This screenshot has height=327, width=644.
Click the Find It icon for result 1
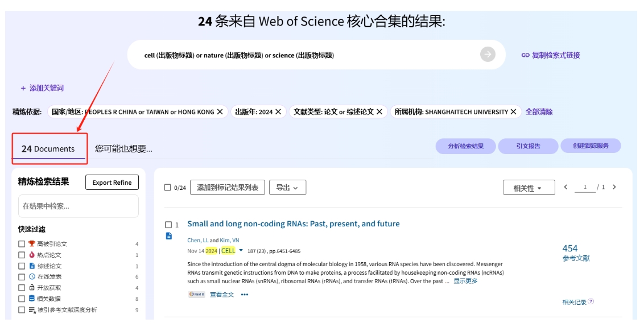pos(197,294)
